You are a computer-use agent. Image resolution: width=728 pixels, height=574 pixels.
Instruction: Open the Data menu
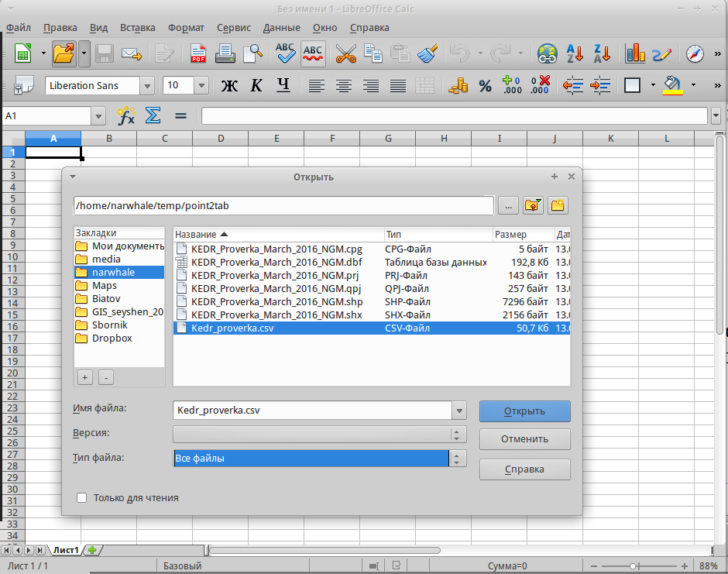[281, 27]
